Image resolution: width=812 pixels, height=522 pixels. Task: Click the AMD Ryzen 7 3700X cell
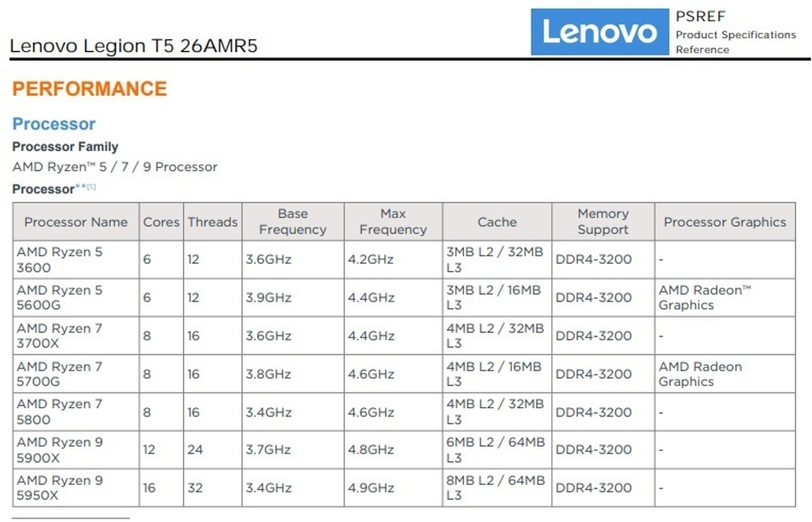click(x=60, y=336)
